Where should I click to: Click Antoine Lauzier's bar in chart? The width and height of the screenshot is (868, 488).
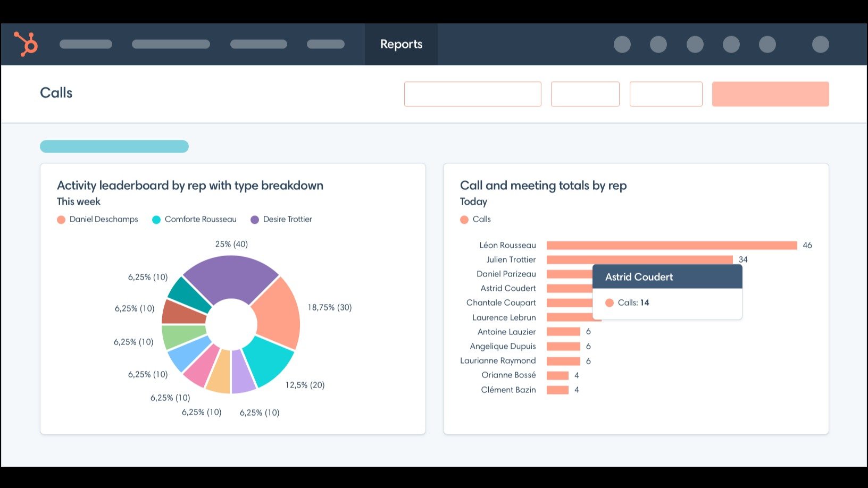563,332
